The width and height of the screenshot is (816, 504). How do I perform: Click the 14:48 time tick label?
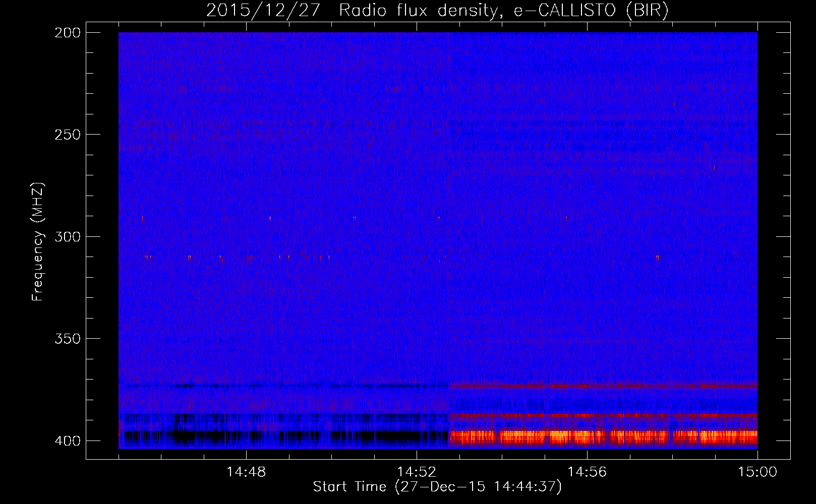pyautogui.click(x=246, y=472)
